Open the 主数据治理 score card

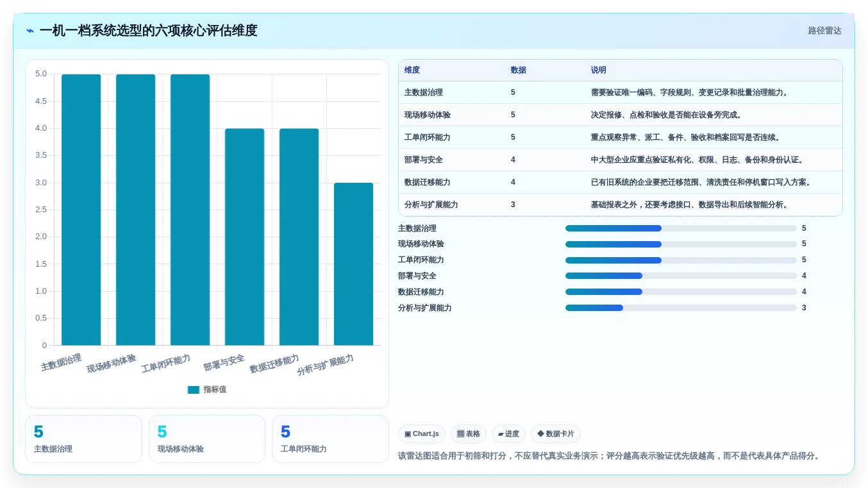point(83,439)
